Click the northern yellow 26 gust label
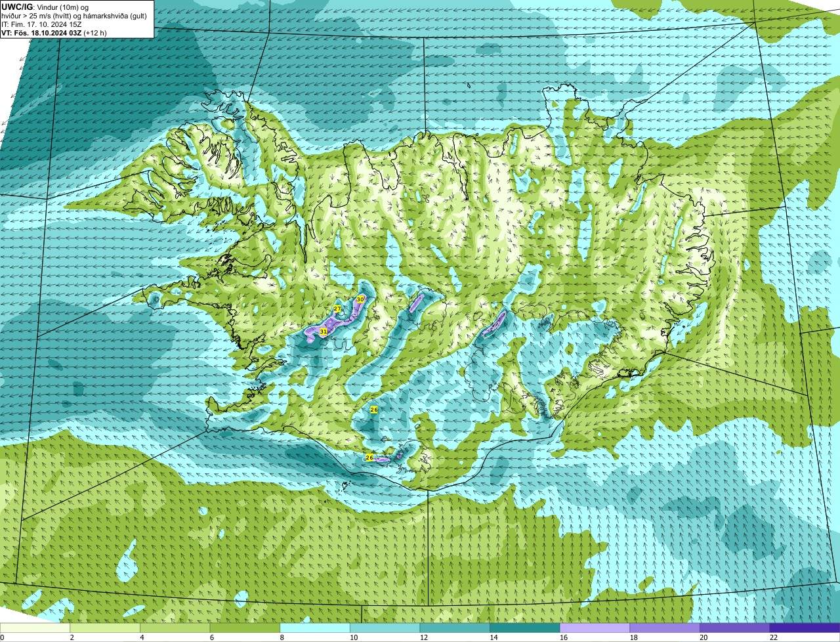This screenshot has width=840, height=642. tap(374, 409)
